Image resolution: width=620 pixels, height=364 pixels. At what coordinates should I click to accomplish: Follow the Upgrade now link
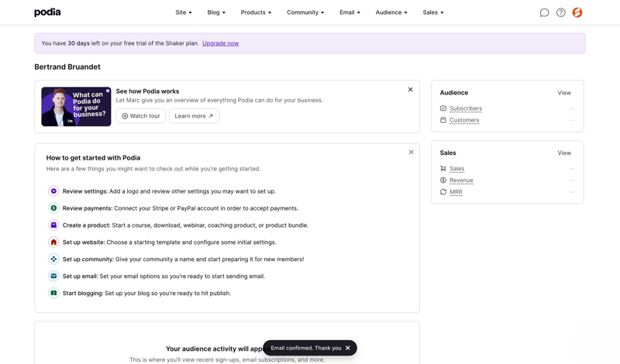point(221,43)
